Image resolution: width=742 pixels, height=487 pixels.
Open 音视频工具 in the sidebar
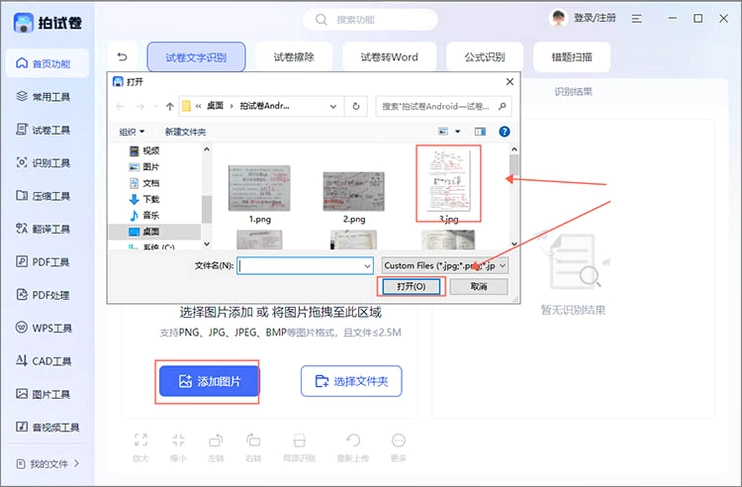pos(47,427)
